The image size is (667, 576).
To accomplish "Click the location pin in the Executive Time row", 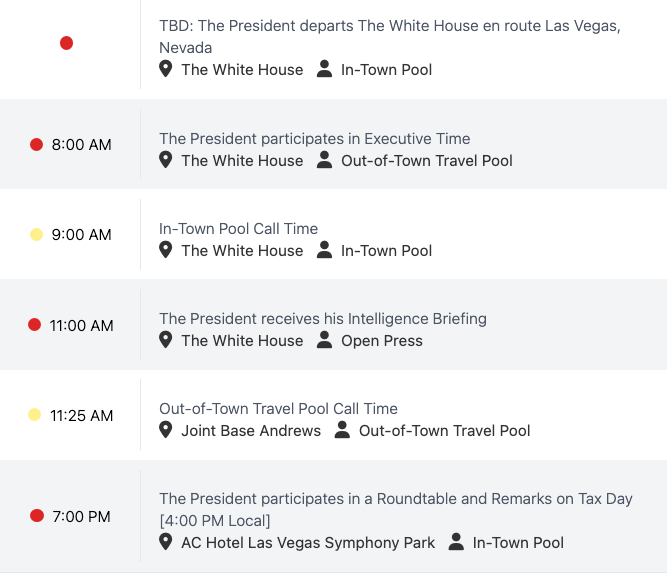I will [x=166, y=160].
